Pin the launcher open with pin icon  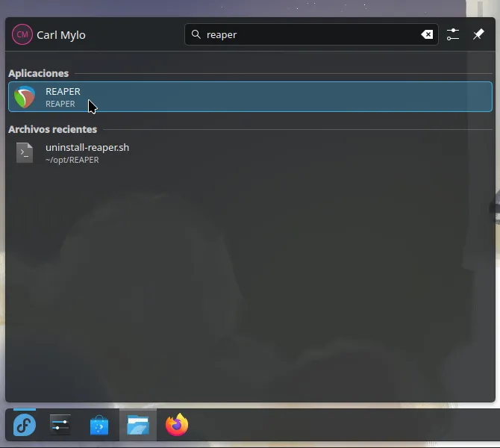(478, 34)
